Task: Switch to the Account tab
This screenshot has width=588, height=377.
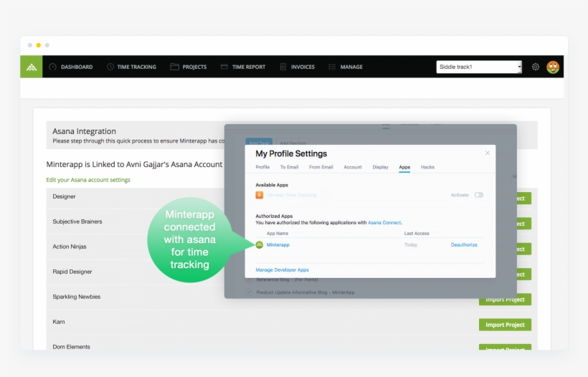Action: coord(353,167)
